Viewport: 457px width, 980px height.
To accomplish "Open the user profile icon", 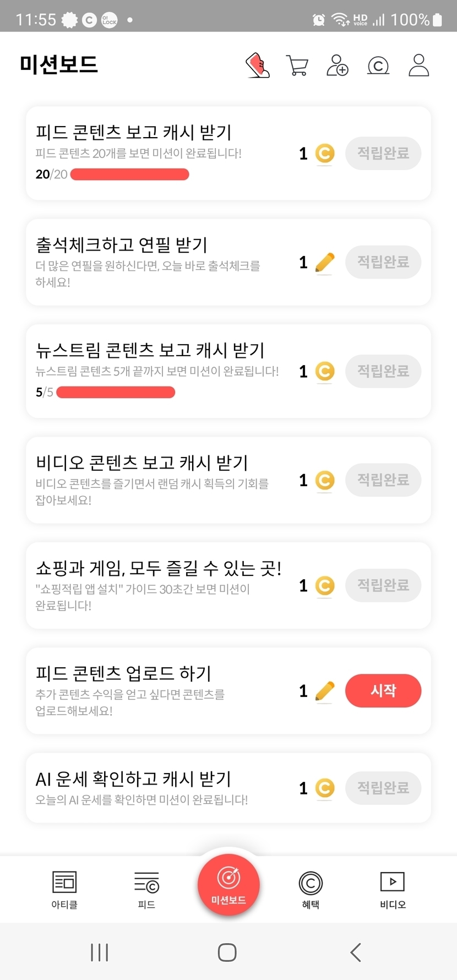I will coord(418,66).
